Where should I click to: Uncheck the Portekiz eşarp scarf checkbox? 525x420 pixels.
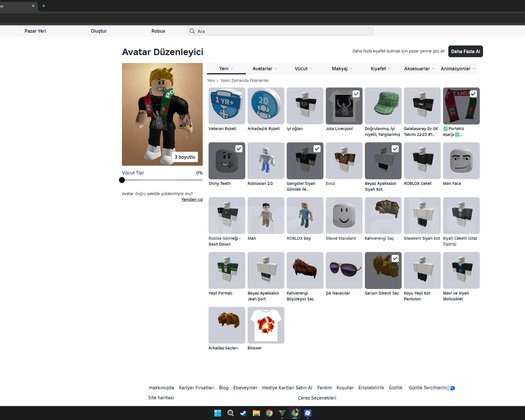(473, 94)
